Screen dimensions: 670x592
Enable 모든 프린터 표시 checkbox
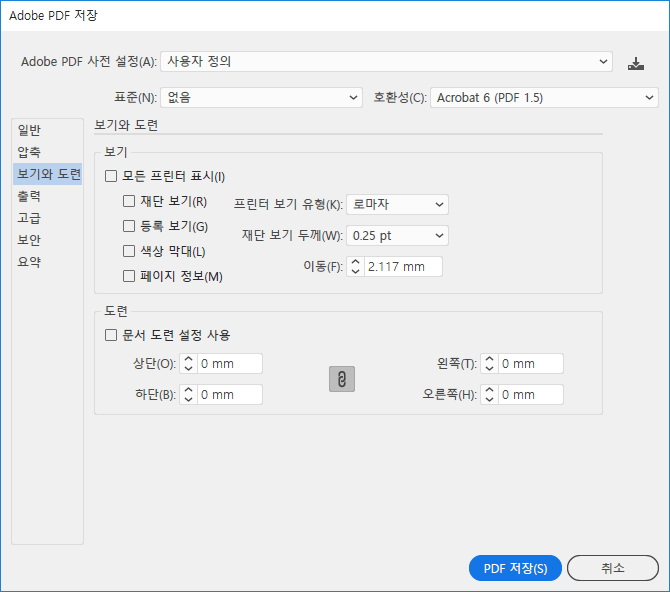click(111, 176)
